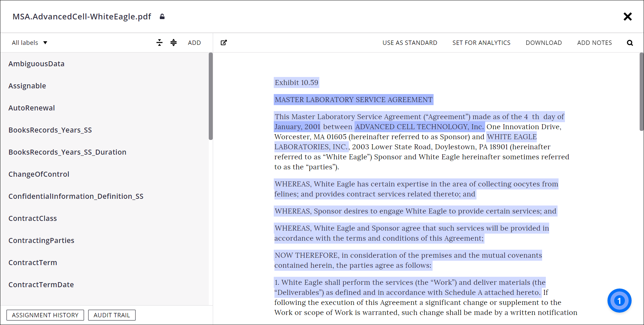This screenshot has height=325, width=644.
Task: Click the expand-all labels icon
Action: coord(174,43)
